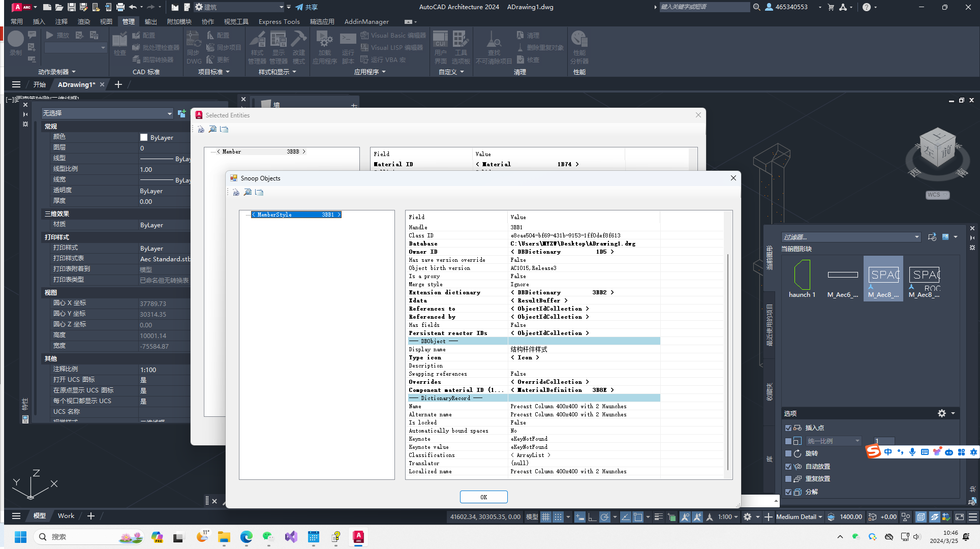Click the MaterialDefinition 3B8E value link

562,390
